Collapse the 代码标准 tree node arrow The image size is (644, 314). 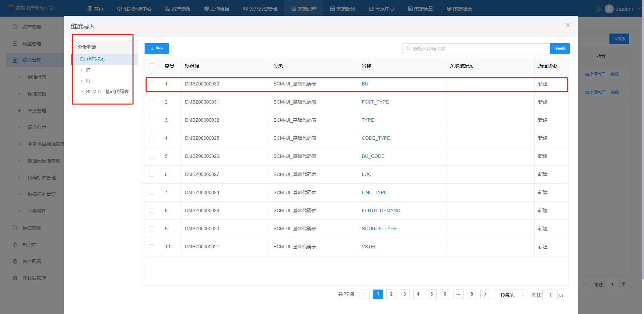[76, 59]
